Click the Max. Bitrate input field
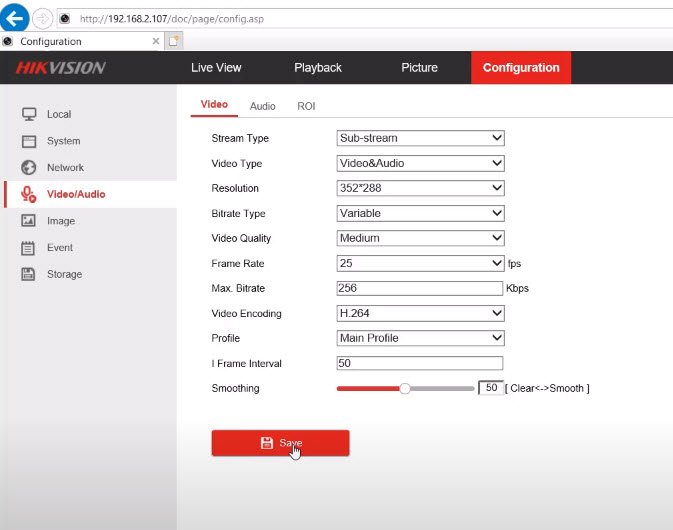The width and height of the screenshot is (673, 530). coord(420,288)
